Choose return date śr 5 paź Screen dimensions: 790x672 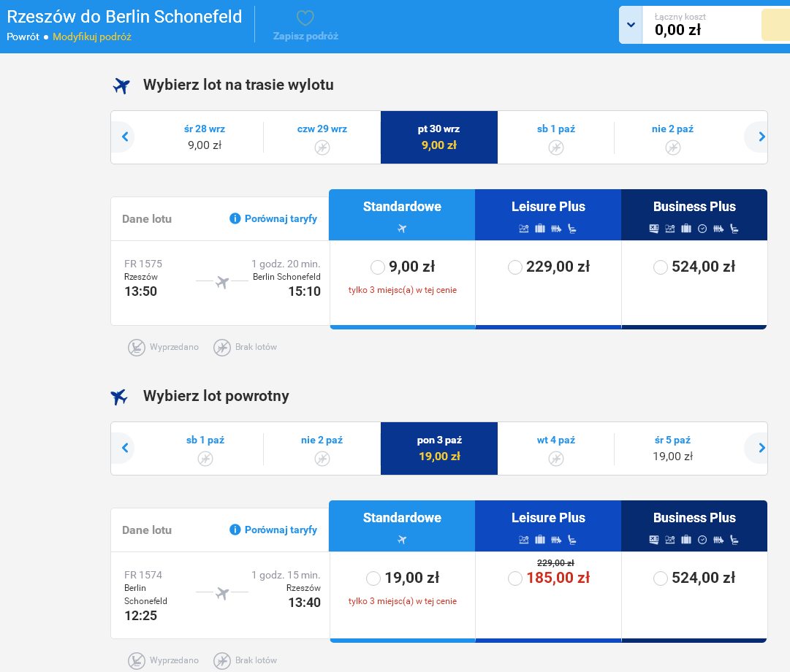(x=672, y=448)
